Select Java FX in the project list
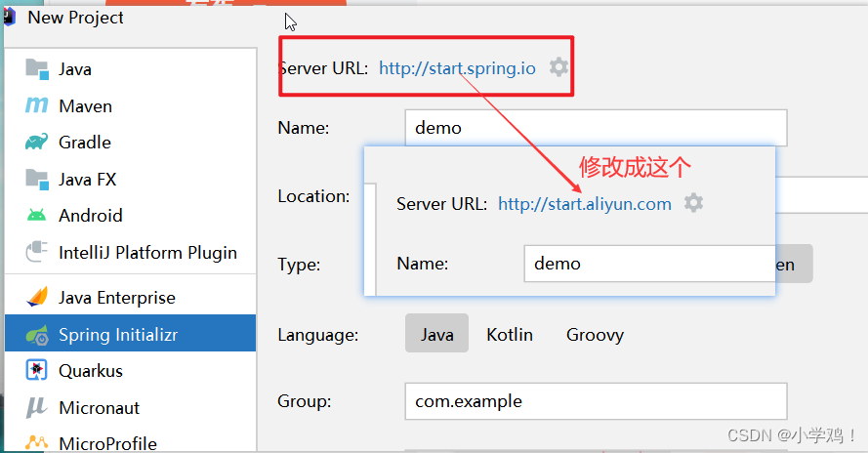 (x=131, y=179)
